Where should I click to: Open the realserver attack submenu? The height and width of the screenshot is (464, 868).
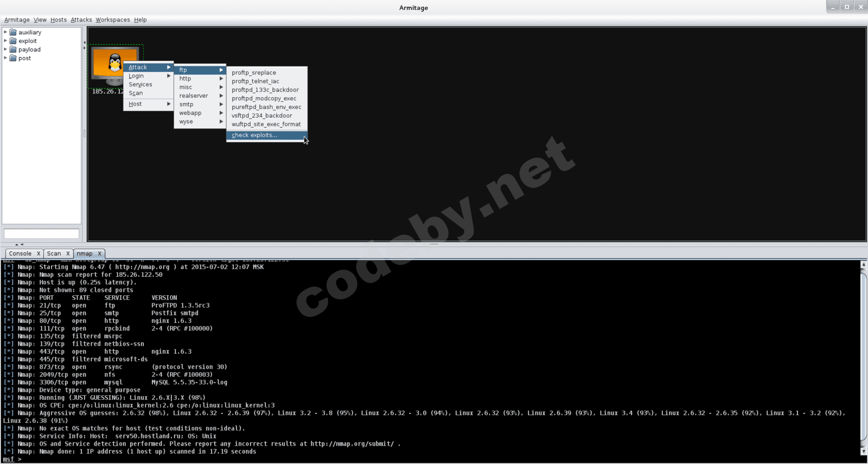pyautogui.click(x=200, y=96)
